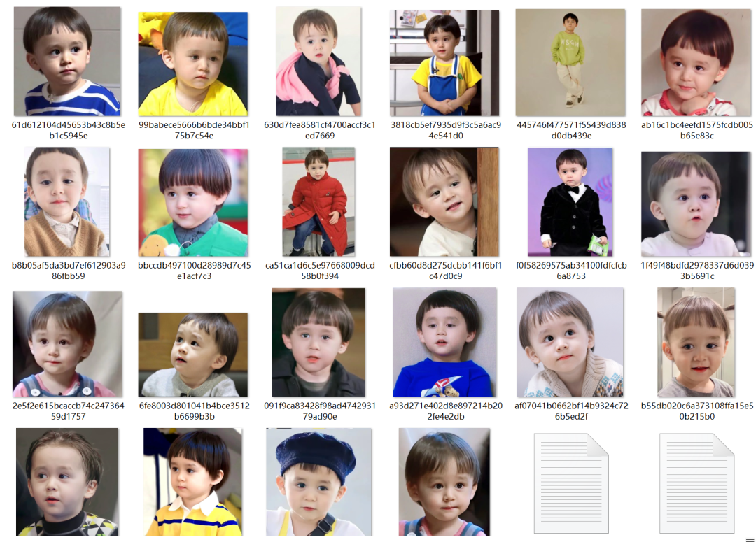Screen dimensions: 756x542
Task: Click file name af07041b0662bf14b9324c726b5ed2f
Action: pos(571,411)
